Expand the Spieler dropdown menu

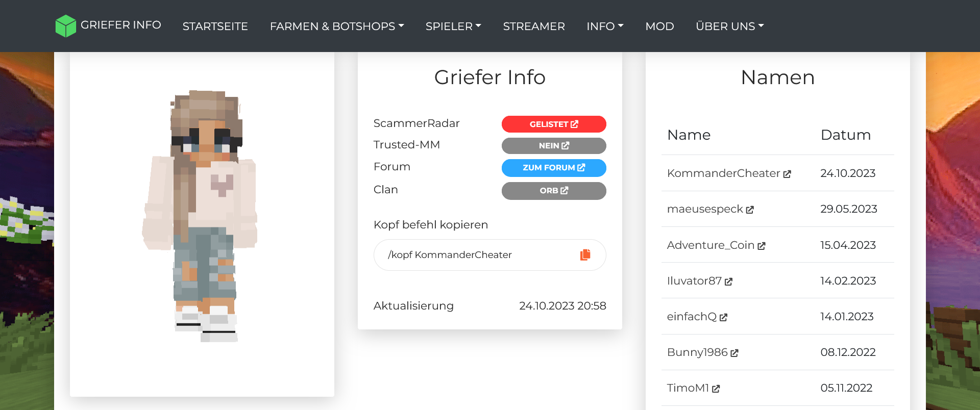point(453,26)
